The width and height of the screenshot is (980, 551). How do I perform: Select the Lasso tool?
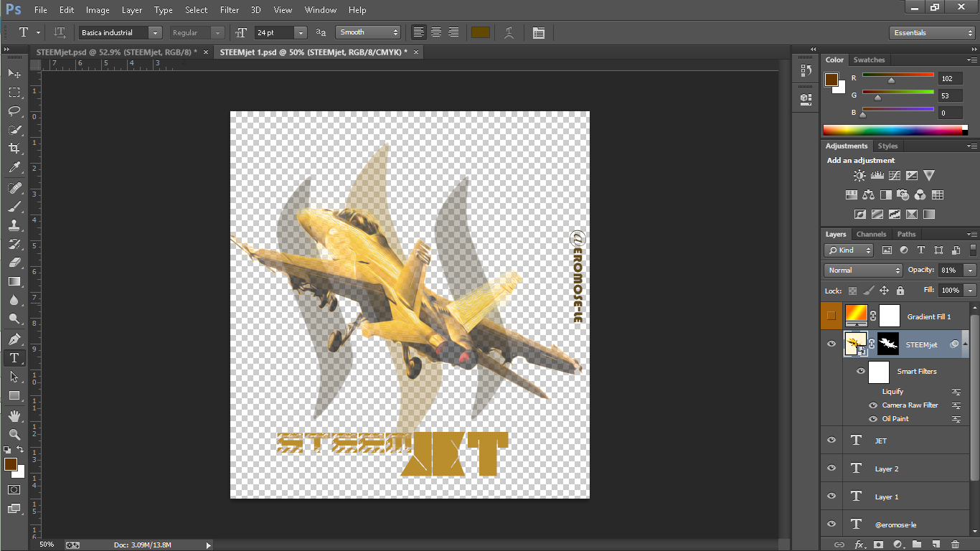tap(14, 110)
